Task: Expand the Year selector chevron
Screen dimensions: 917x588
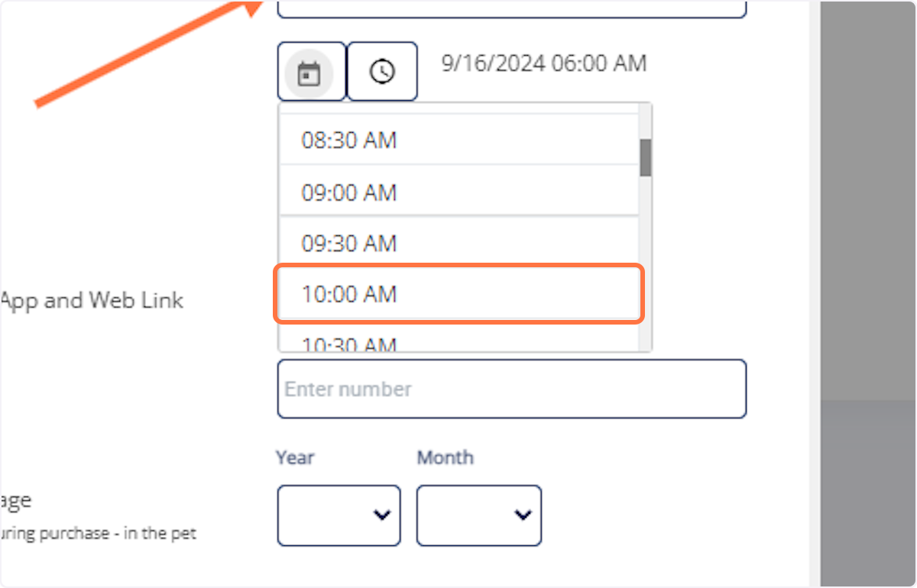Action: 383,515
